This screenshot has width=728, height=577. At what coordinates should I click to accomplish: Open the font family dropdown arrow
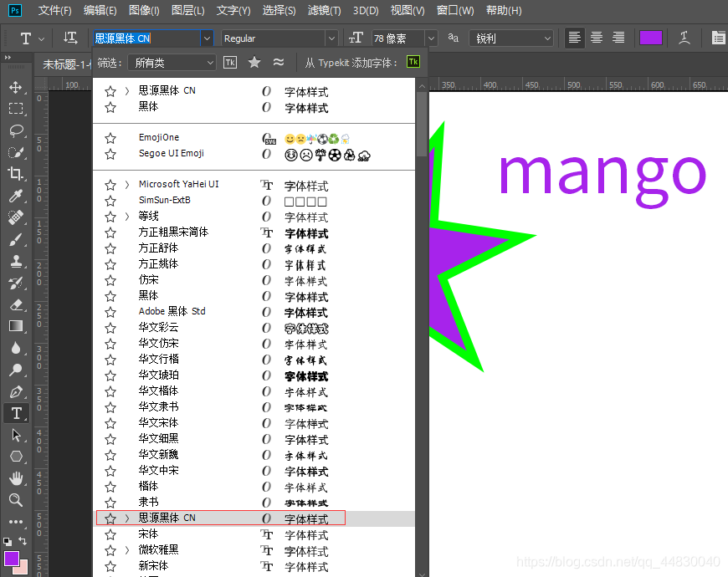[x=207, y=38]
